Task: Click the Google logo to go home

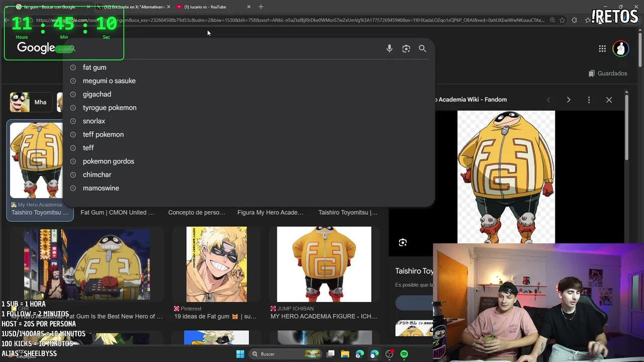Action: [x=36, y=48]
